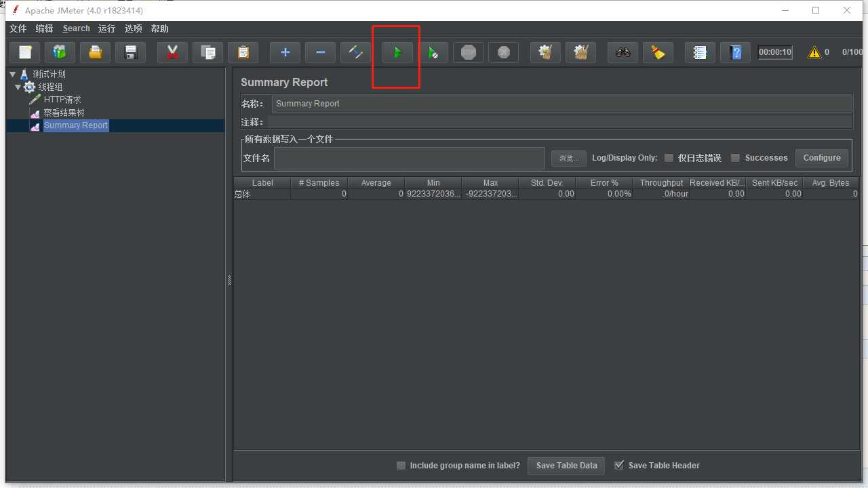This screenshot has width=868, height=488.
Task: Click the Configure button
Action: click(x=822, y=158)
